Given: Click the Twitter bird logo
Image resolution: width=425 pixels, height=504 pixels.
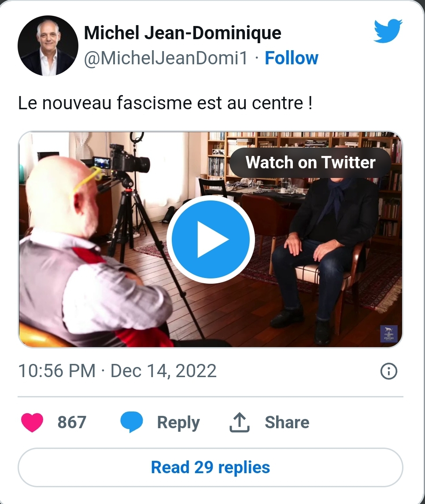Looking at the screenshot, I should click(388, 32).
